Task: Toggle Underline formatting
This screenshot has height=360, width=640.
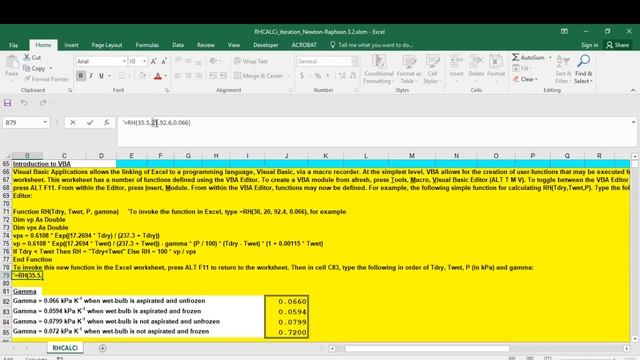Action: 101,76
